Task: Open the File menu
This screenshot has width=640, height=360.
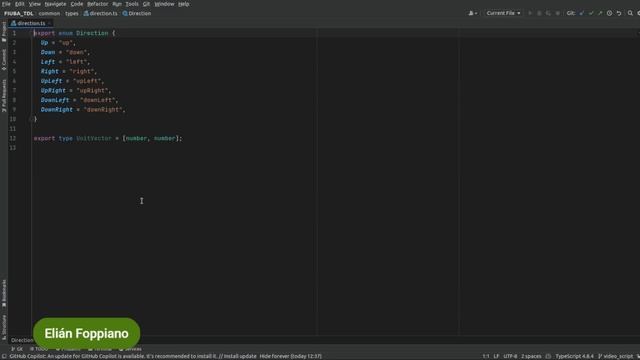Action: (6, 4)
